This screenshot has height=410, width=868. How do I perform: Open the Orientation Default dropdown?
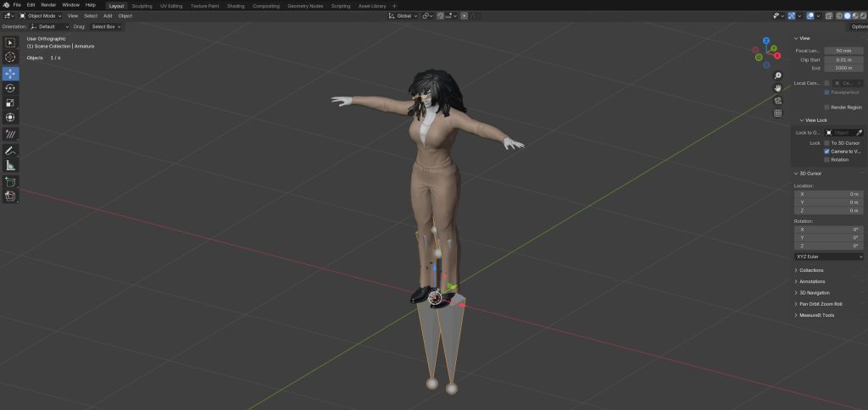[50, 26]
